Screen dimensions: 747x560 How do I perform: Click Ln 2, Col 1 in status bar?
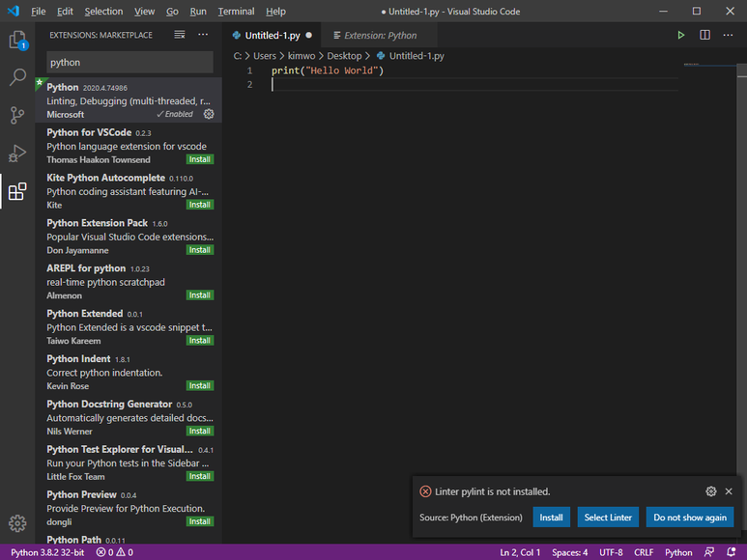pyautogui.click(x=520, y=552)
